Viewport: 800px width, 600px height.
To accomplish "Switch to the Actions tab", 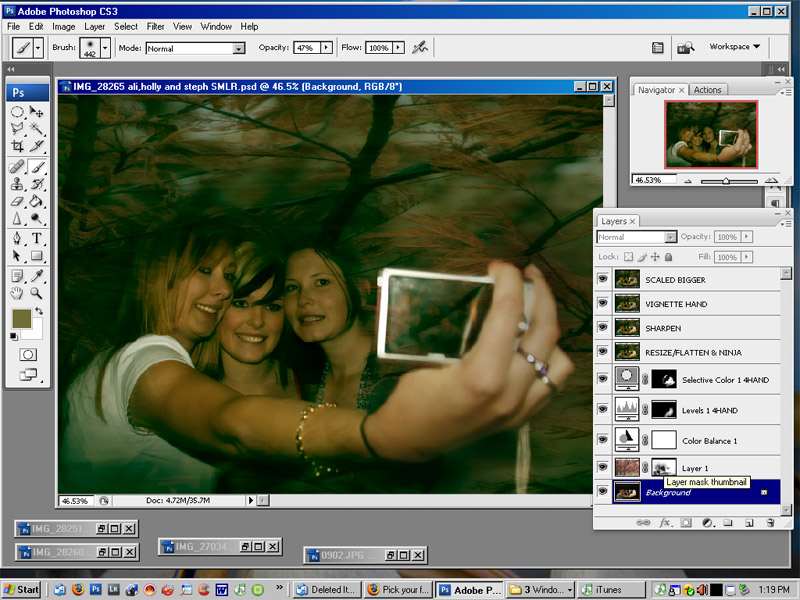I will 707,90.
